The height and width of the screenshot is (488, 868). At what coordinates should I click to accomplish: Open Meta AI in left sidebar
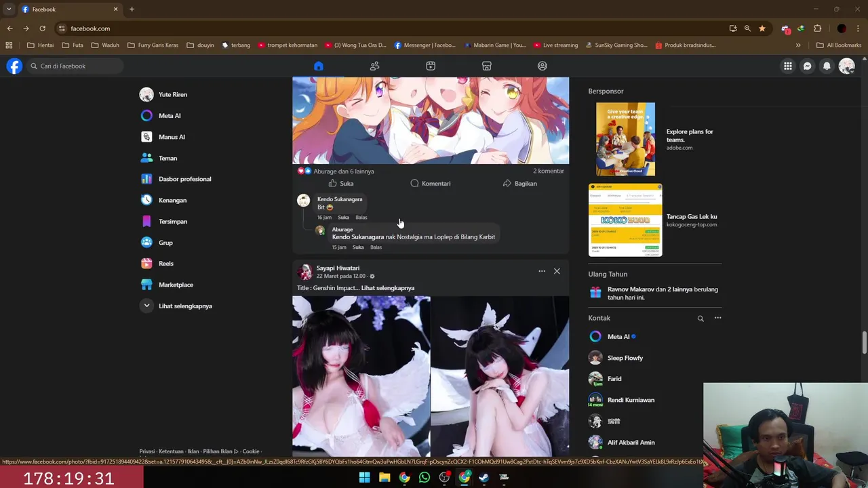[x=170, y=116]
